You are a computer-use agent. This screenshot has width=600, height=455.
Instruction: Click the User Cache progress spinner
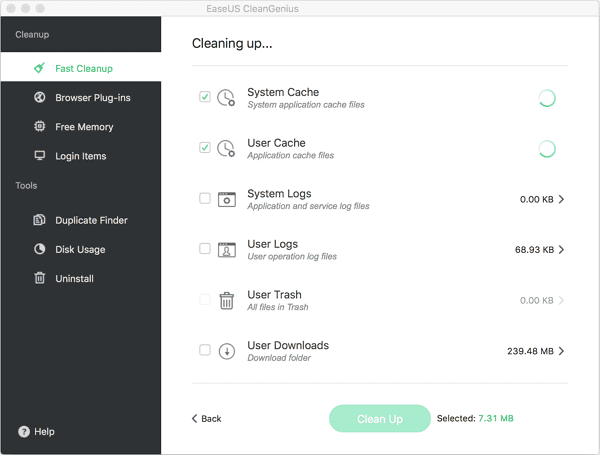click(x=547, y=149)
